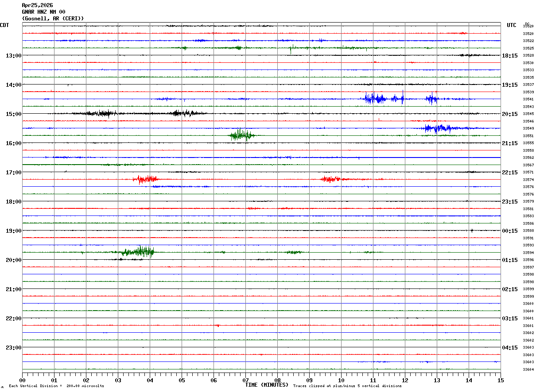Viewport: 536px width, 392px height.
Task: Click the 03:15 UTC time label
Action: (510, 319)
